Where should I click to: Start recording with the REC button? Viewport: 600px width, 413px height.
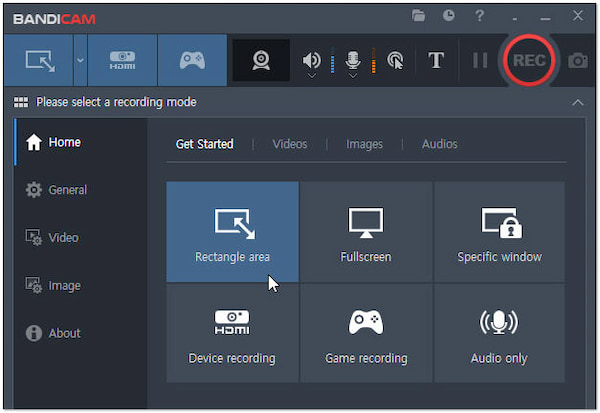click(529, 60)
